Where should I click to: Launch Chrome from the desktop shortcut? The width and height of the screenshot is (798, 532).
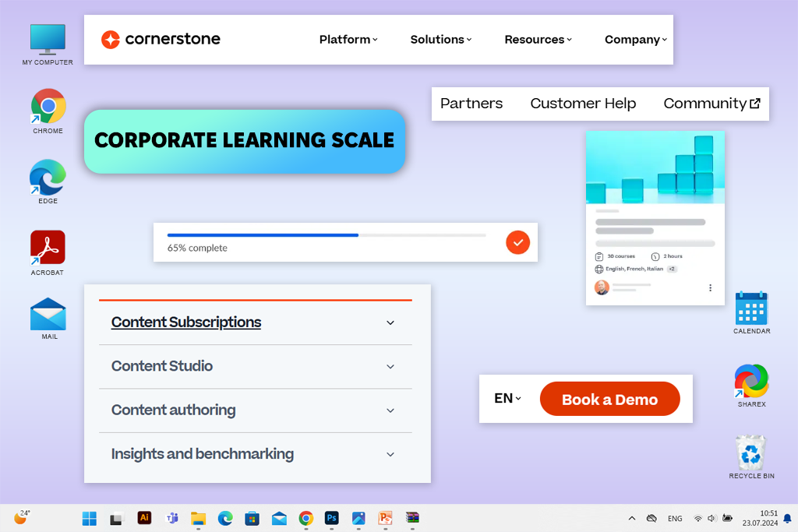pos(48,111)
